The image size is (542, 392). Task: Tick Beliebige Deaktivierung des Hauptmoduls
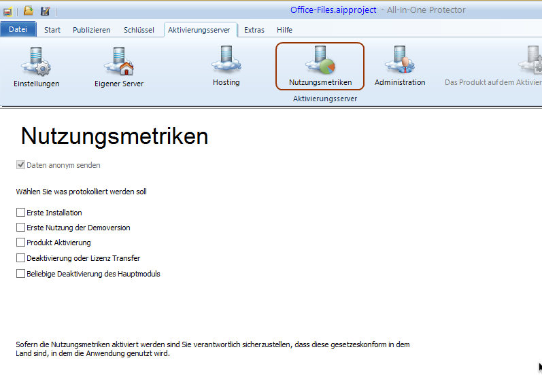(20, 274)
